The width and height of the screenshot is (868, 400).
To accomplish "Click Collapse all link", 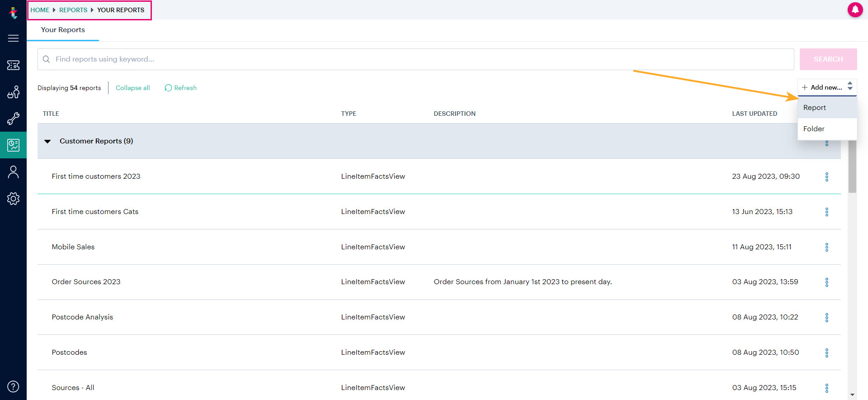I will 133,88.
